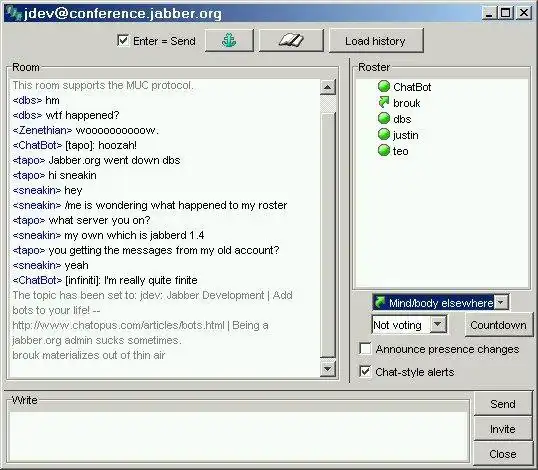This screenshot has height=470, width=538.
Task: Click the anchor icon toolbar button
Action: tap(229, 40)
